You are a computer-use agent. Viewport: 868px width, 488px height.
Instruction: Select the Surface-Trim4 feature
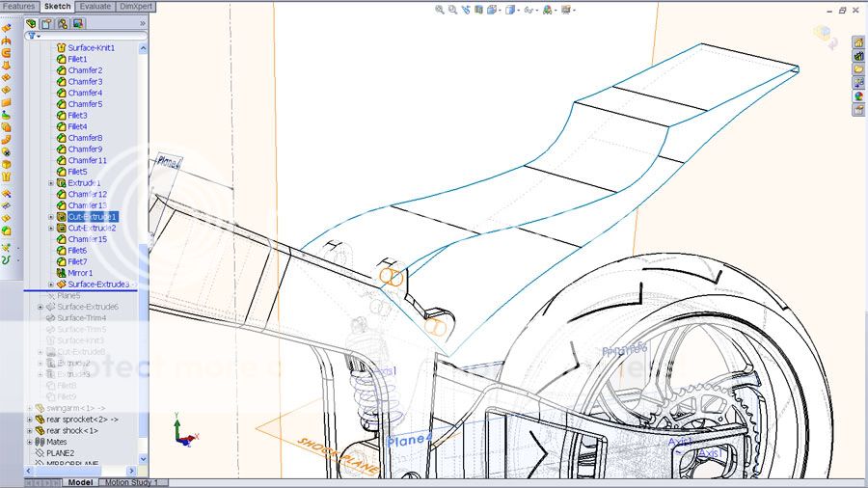[x=81, y=317]
